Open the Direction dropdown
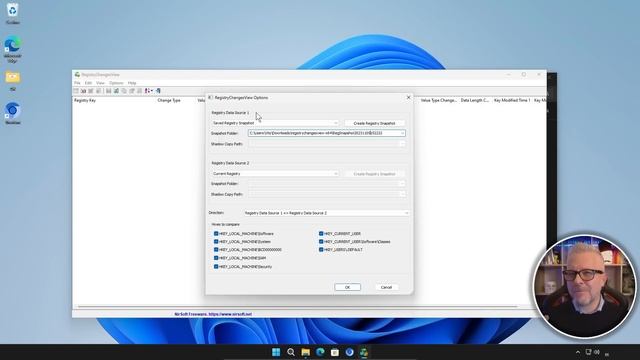Viewport: 640px width, 360px height. click(326, 213)
